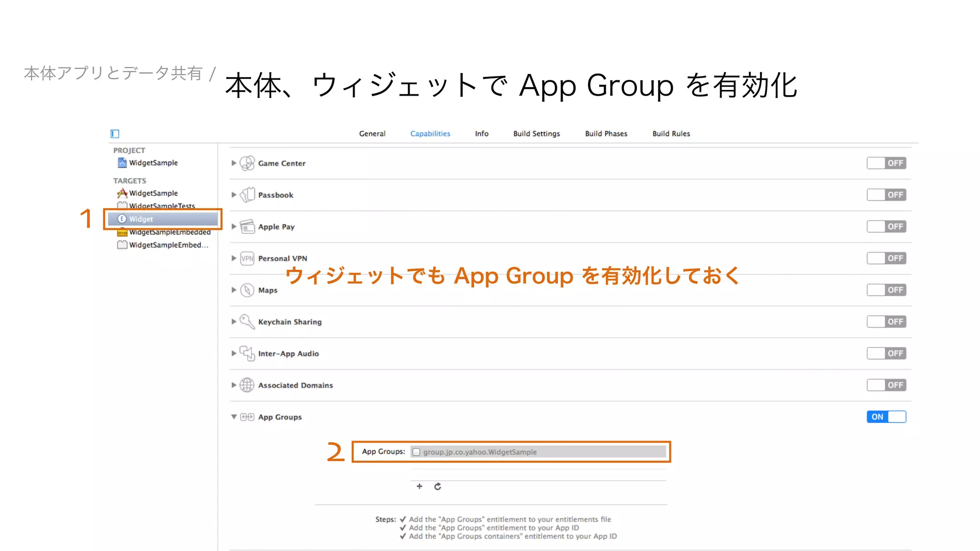The image size is (980, 551).
Task: Turn on Keychain Sharing switch
Action: (x=886, y=321)
